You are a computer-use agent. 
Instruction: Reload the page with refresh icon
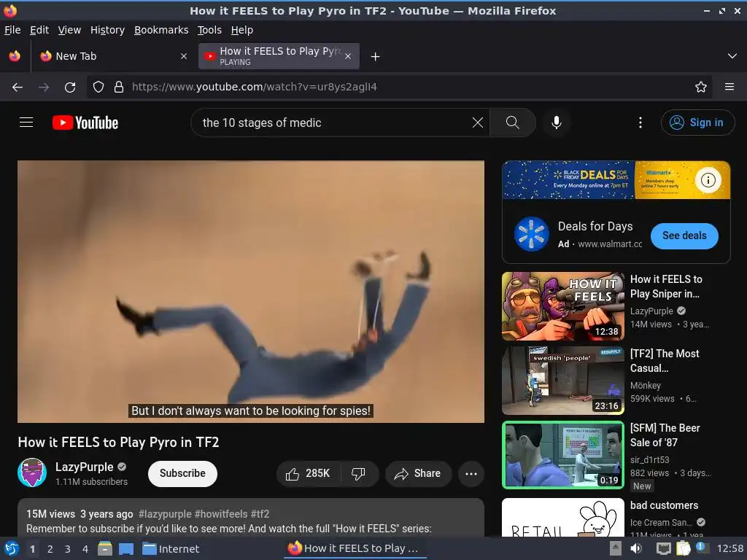click(70, 87)
